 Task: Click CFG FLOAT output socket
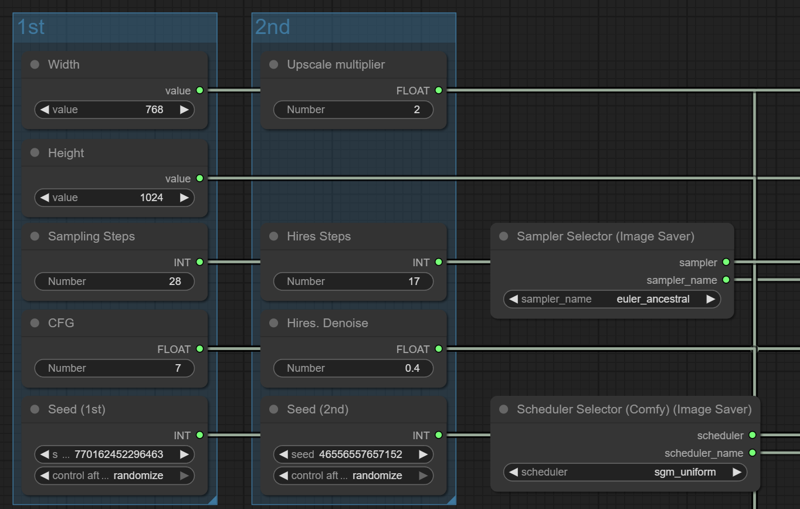(x=200, y=349)
